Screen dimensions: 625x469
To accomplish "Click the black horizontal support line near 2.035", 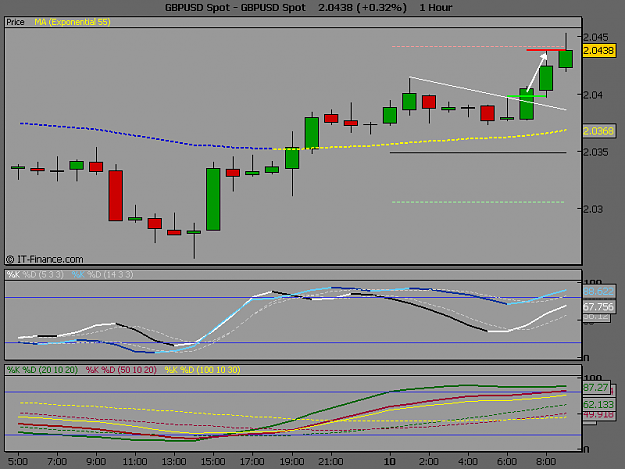I will click(478, 152).
